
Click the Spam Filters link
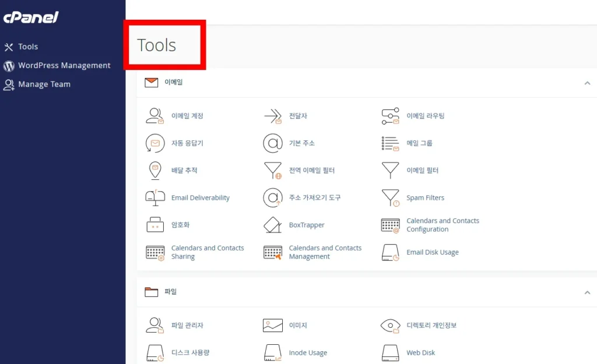coord(425,198)
